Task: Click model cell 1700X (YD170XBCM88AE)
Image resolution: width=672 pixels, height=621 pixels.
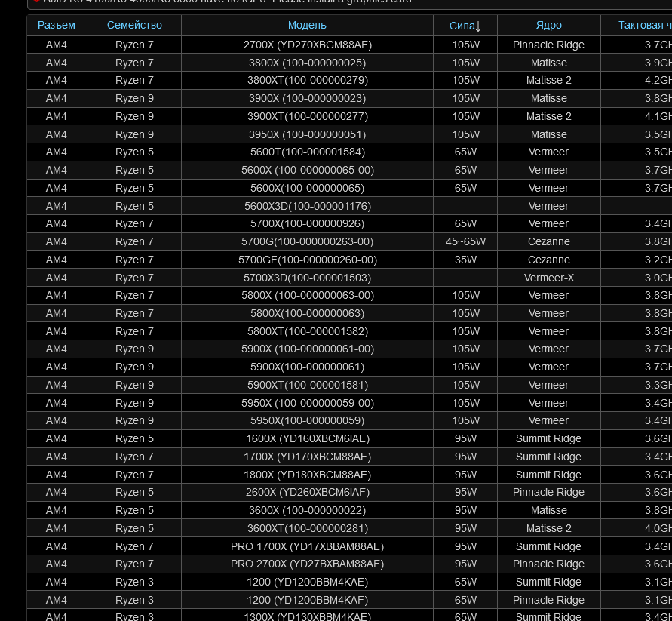Action: (307, 457)
